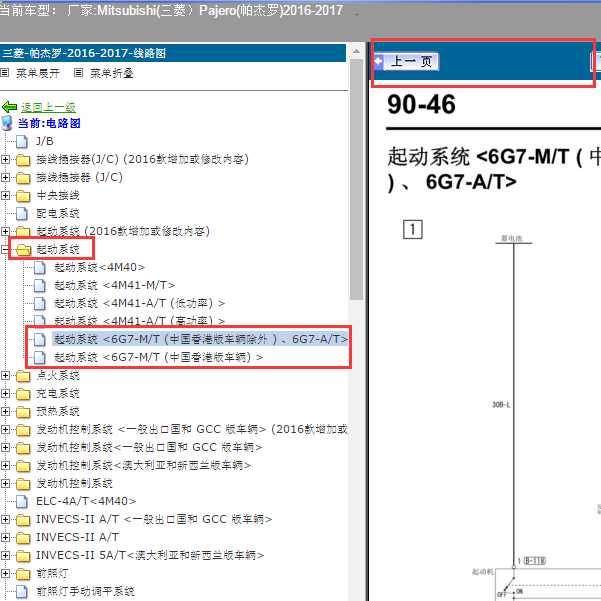Click the 菜单展开 list icon
The width and height of the screenshot is (601, 601).
tap(5, 72)
